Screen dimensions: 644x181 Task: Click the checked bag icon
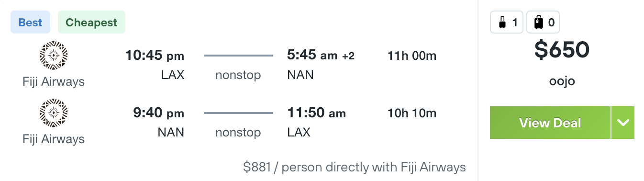pos(538,22)
